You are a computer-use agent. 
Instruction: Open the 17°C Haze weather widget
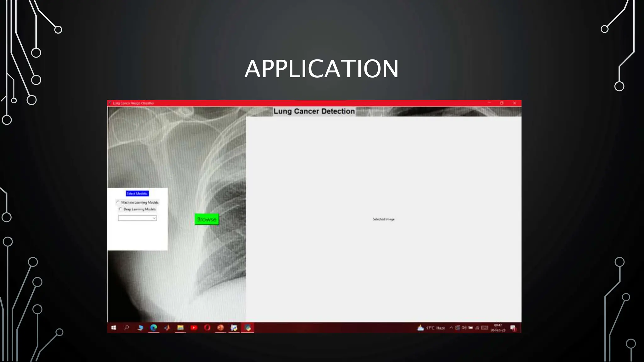(x=431, y=328)
